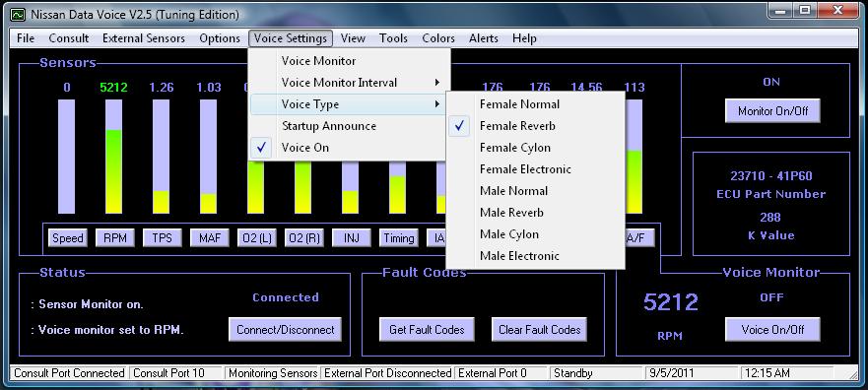Click the 9/5/2011 date cell
The width and height of the screenshot is (868, 390).
coord(692,373)
